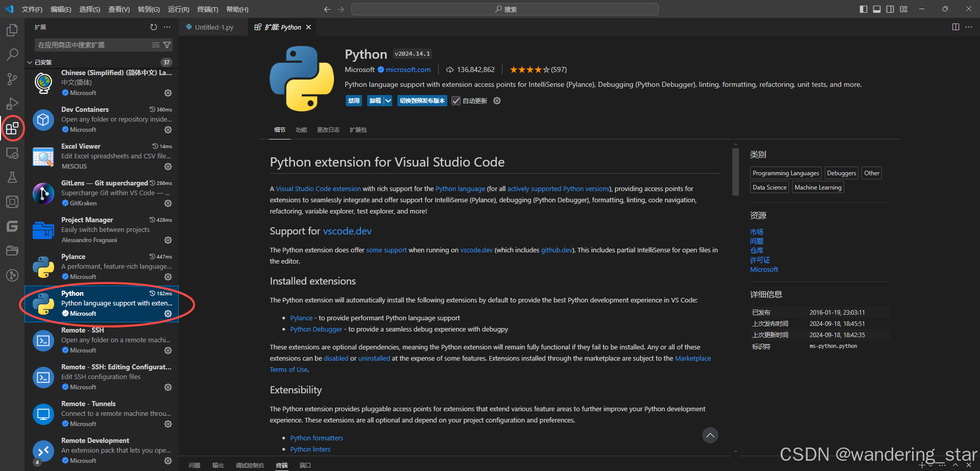Open the Testing flask icon
This screenshot has height=471, width=980.
12,177
